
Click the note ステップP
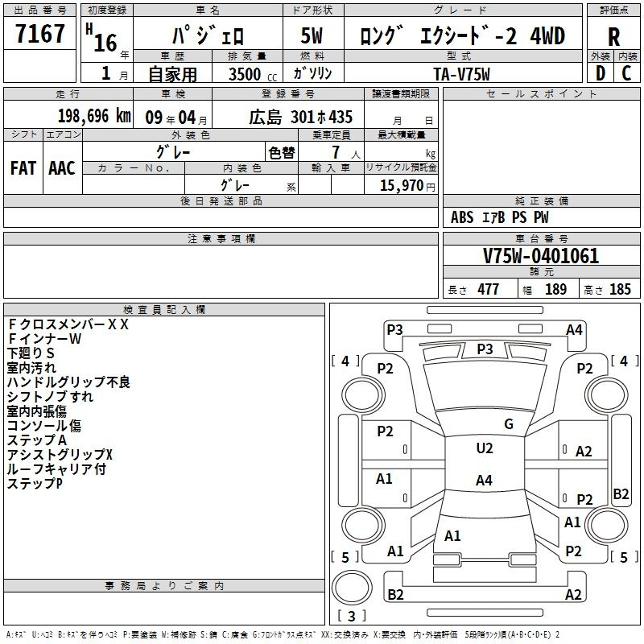(x=35, y=483)
